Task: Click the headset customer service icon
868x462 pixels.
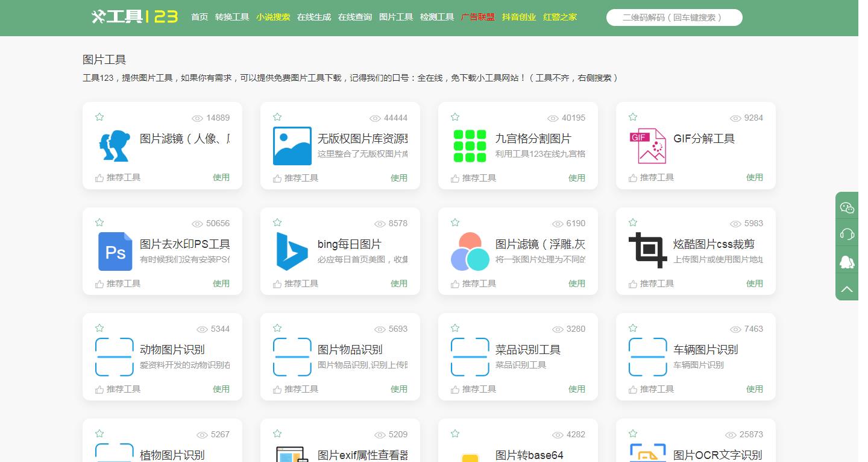Action: coord(846,233)
